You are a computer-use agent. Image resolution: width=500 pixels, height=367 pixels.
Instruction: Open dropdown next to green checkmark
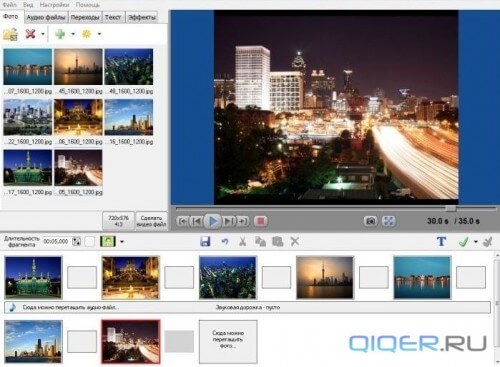pyautogui.click(x=476, y=242)
